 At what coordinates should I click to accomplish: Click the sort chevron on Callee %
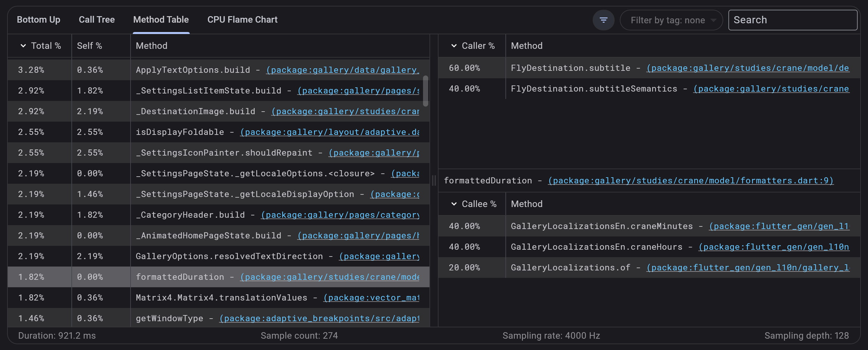point(454,204)
